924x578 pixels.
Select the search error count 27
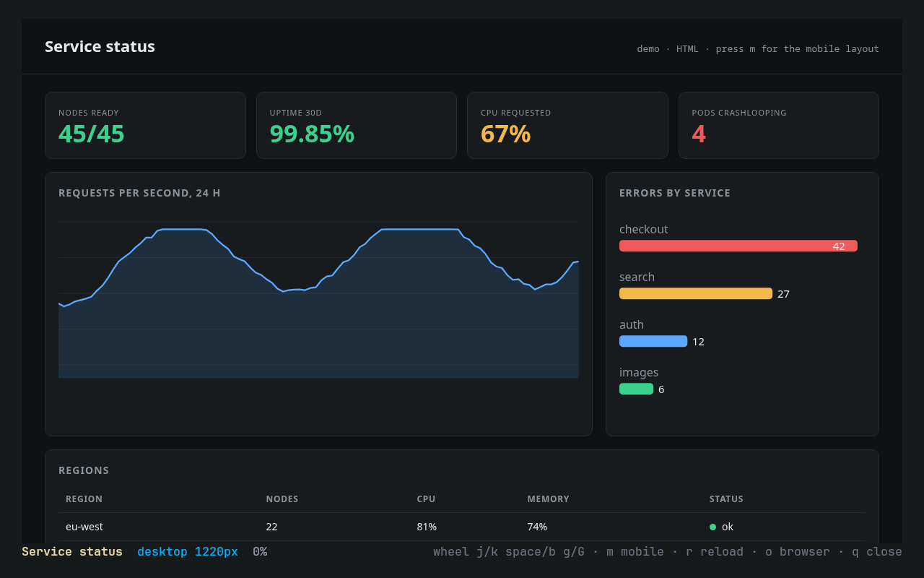point(783,294)
